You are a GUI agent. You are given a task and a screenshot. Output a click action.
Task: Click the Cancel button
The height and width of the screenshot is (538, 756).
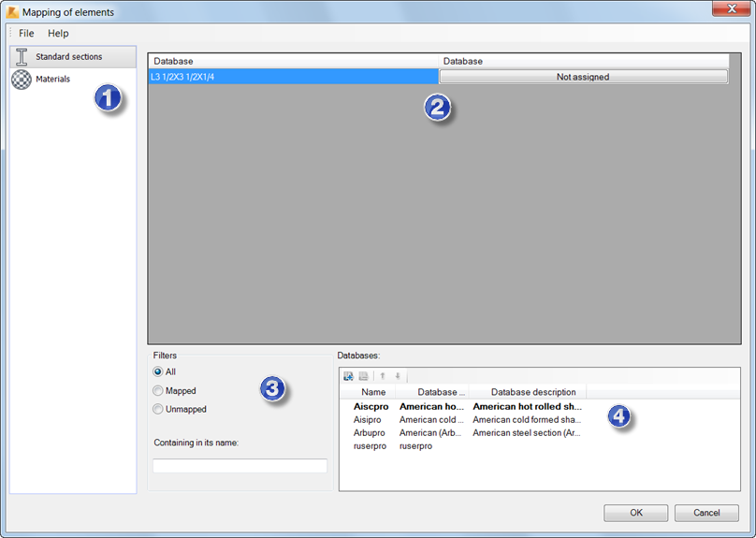point(706,513)
